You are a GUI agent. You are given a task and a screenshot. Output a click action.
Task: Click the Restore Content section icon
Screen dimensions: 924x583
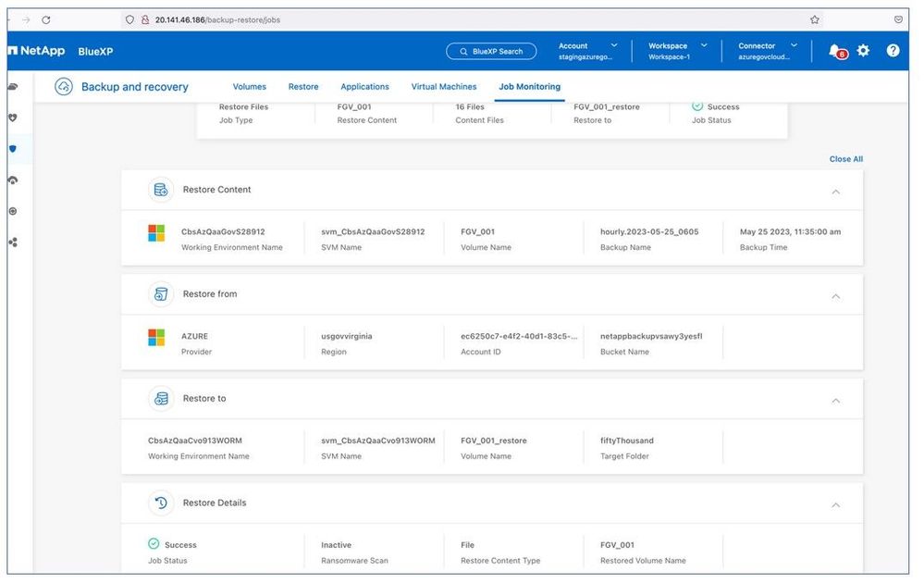[161, 190]
